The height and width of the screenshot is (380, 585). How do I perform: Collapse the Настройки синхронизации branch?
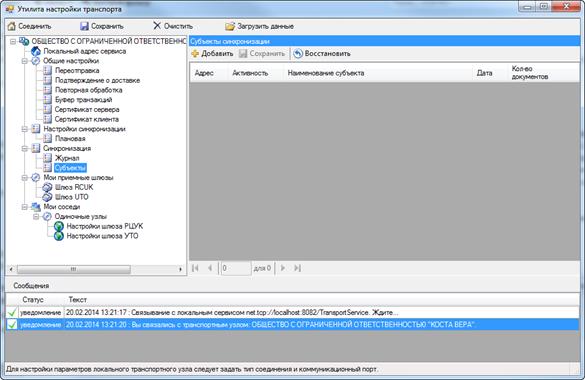[25, 129]
